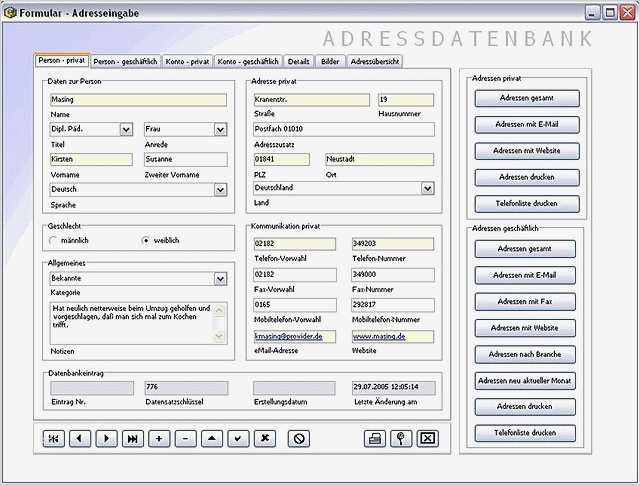Click the Adressen nach Branche button

(x=525, y=354)
